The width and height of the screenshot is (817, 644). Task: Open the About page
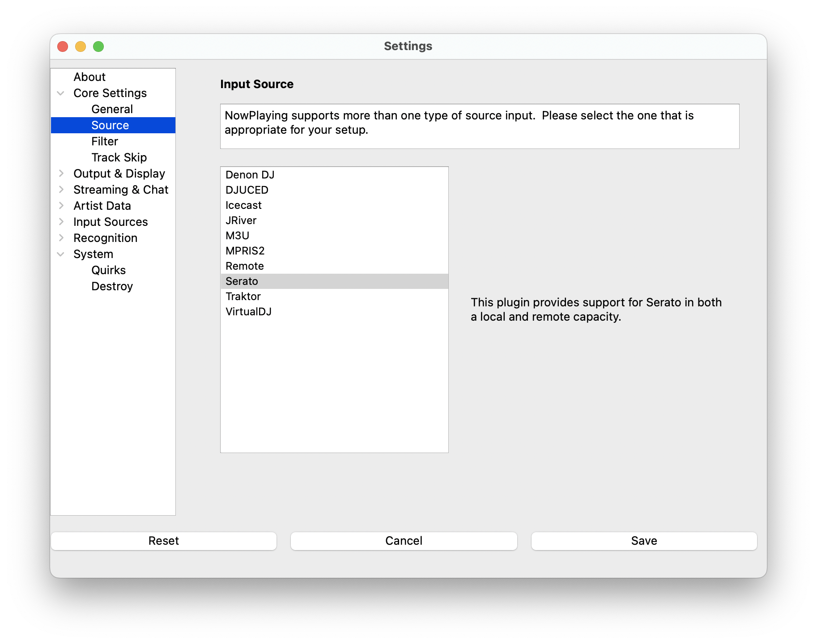point(89,77)
